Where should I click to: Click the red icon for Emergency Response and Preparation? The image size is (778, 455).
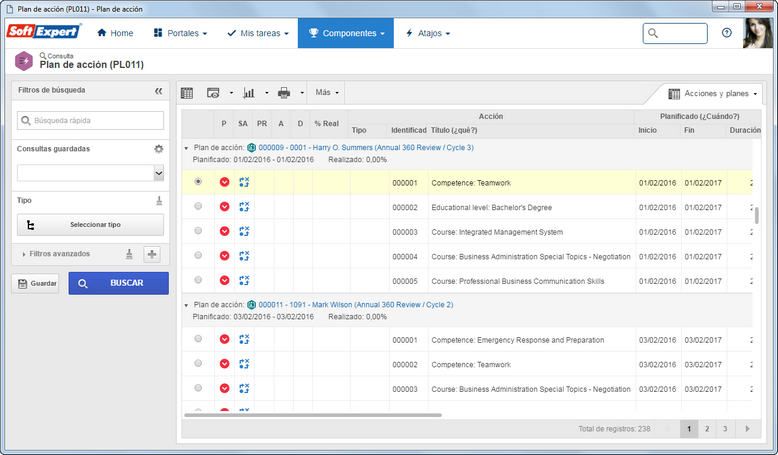[x=225, y=339]
